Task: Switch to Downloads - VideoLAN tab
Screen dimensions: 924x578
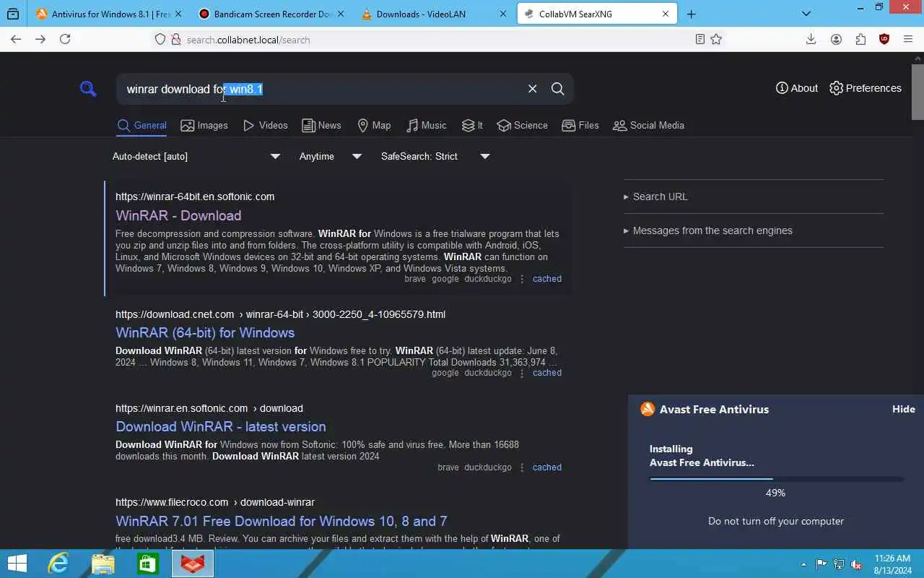Action: 434,14
